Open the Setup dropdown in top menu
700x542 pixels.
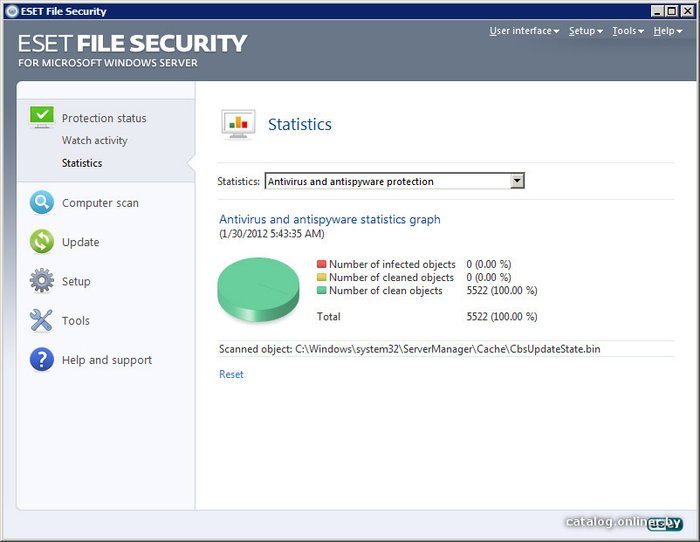pyautogui.click(x=585, y=31)
